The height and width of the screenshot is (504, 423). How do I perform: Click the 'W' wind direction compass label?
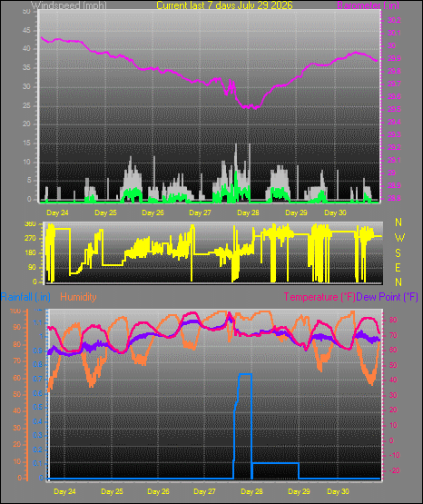[399, 238]
